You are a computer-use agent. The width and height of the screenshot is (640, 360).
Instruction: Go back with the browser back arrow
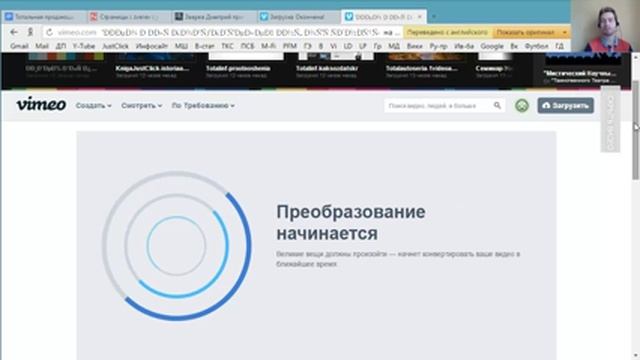(x=14, y=32)
